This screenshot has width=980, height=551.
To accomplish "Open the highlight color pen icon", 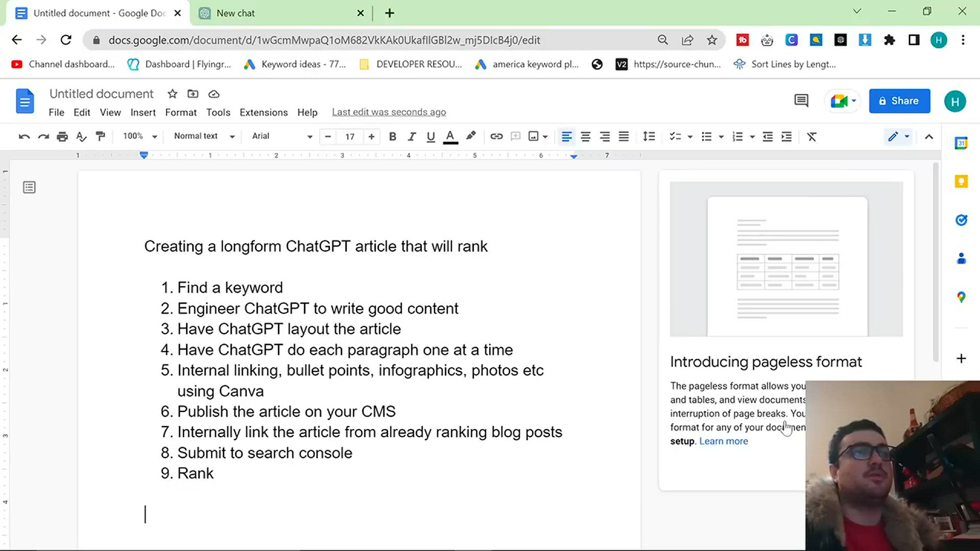I will coord(471,136).
